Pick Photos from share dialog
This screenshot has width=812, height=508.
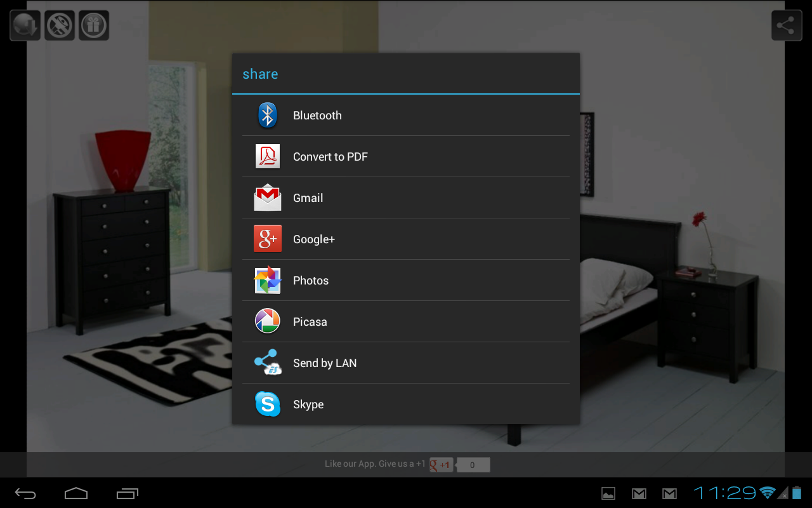[406, 281]
